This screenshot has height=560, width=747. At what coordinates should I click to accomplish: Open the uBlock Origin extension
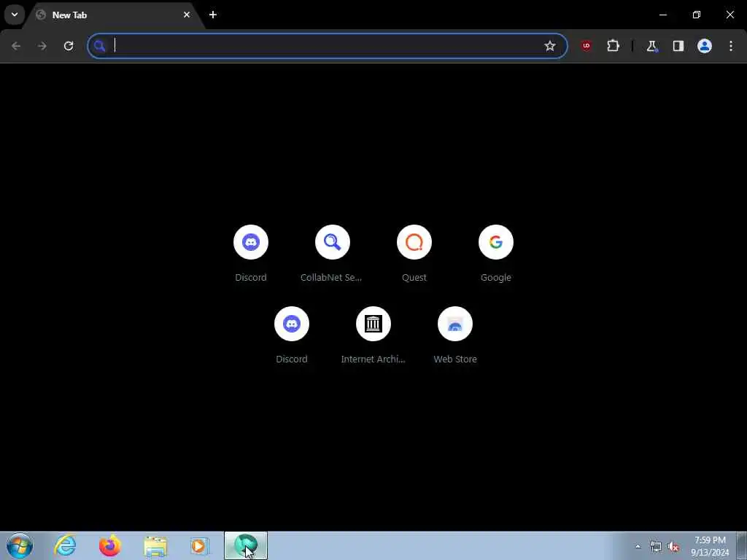pos(587,46)
